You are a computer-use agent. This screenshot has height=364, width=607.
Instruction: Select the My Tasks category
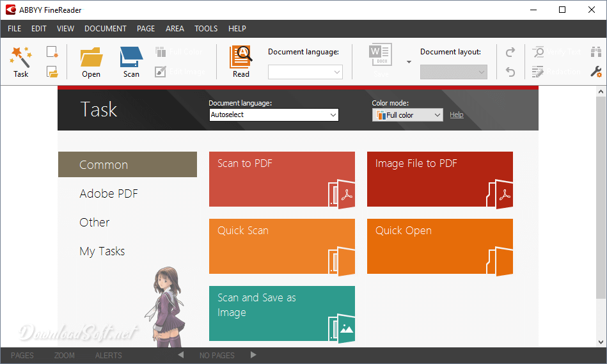click(x=102, y=251)
